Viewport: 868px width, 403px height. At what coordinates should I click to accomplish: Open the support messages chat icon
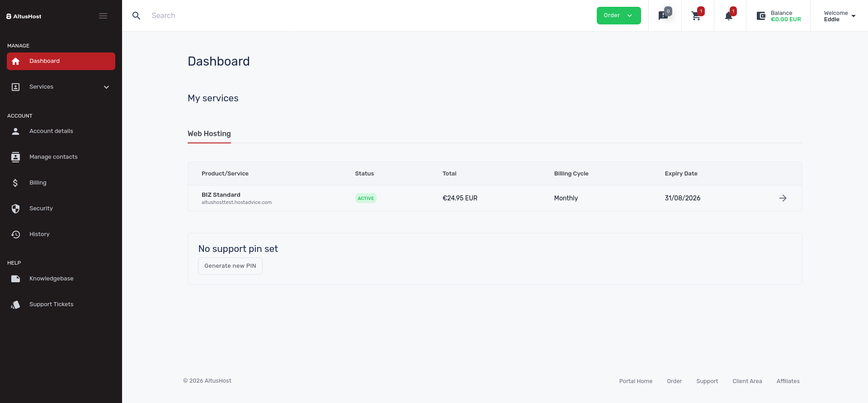(x=663, y=16)
